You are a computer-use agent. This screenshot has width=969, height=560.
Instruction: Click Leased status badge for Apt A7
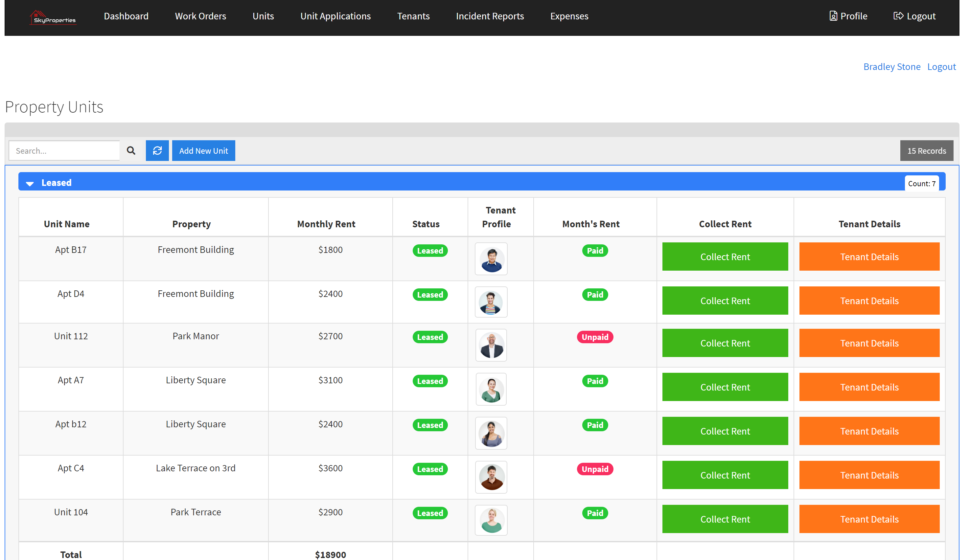pyautogui.click(x=430, y=381)
